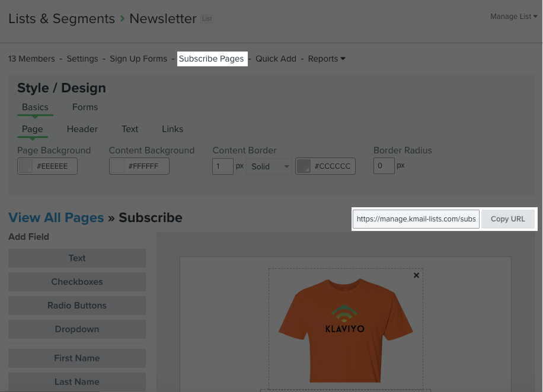
Task: Go back to Lists & Segments
Action: pos(61,19)
